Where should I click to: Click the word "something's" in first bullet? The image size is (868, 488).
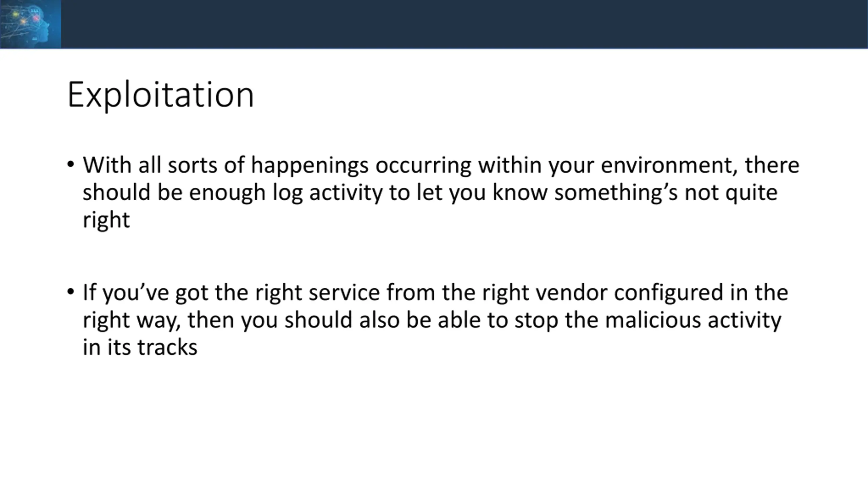click(x=616, y=193)
